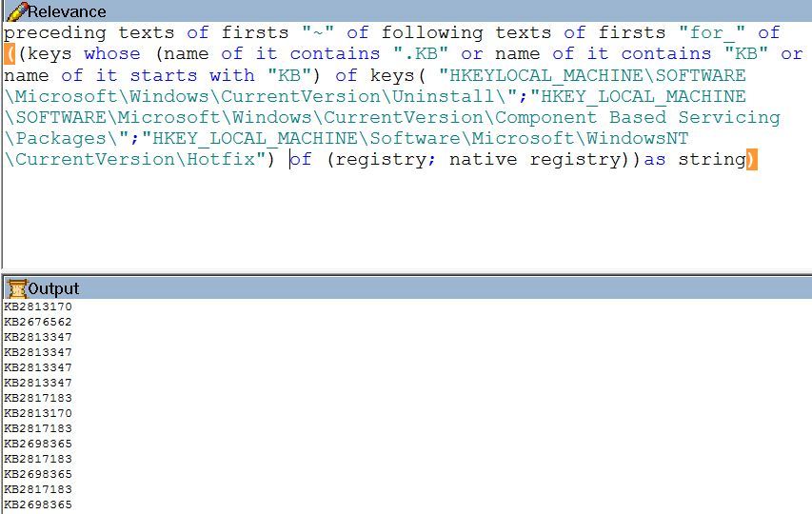Click the word "native" before registry
Screen dimensions: 812x514
tap(484, 159)
